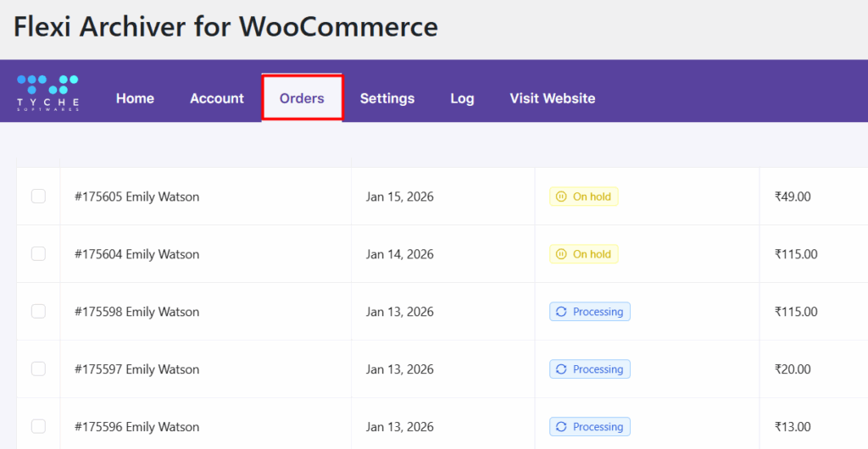Open the Account tab
Screen dimensions: 868x449
point(217,98)
